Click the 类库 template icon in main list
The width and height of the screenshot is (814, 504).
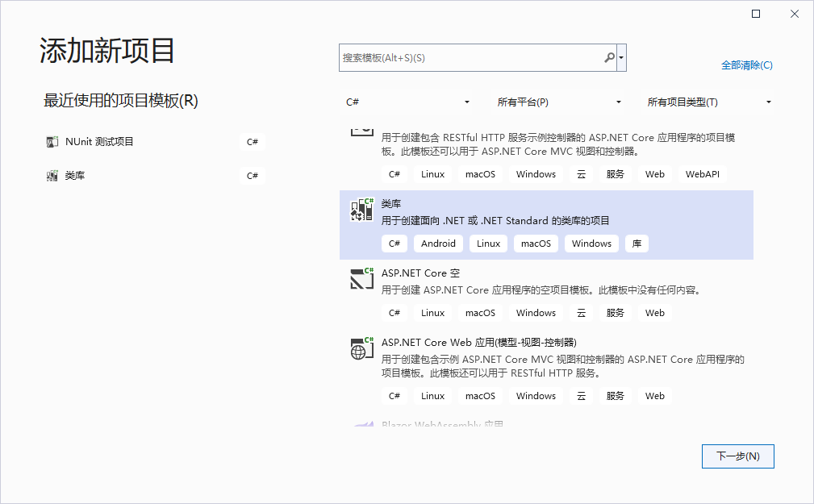[x=362, y=209]
